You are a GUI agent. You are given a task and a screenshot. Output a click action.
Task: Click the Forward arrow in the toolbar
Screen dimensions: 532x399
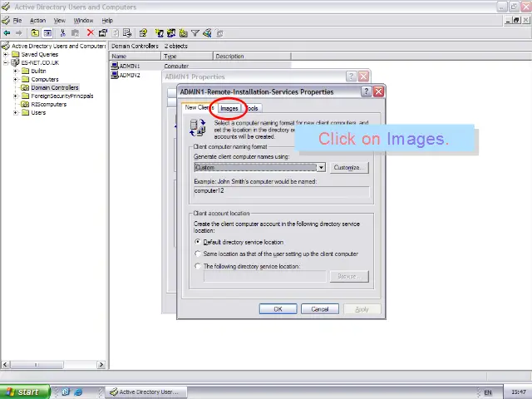click(x=18, y=33)
